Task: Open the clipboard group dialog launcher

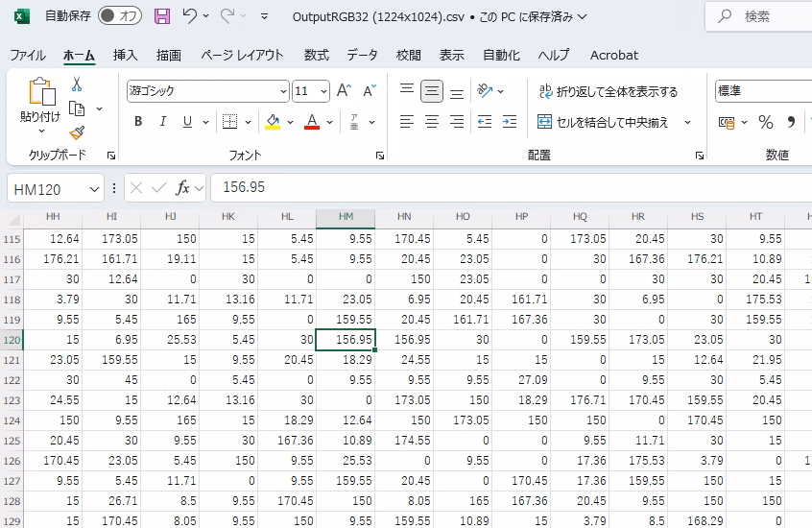Action: 110,156
